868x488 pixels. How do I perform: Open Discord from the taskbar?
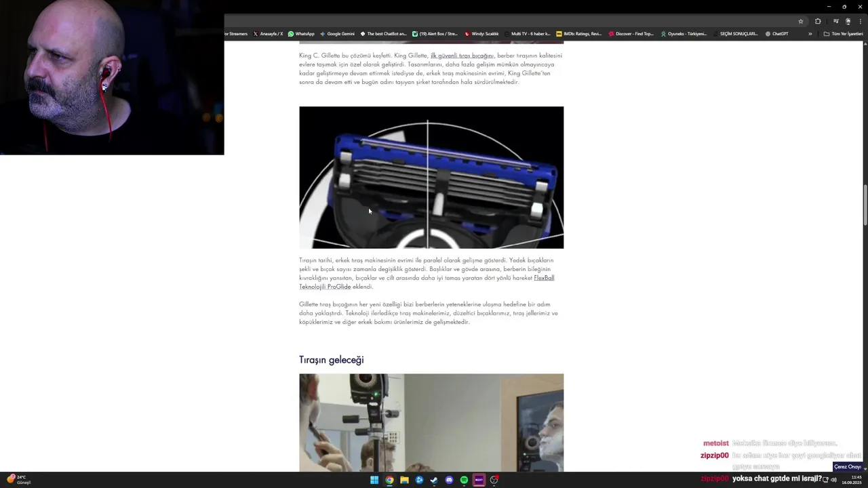pos(449,480)
